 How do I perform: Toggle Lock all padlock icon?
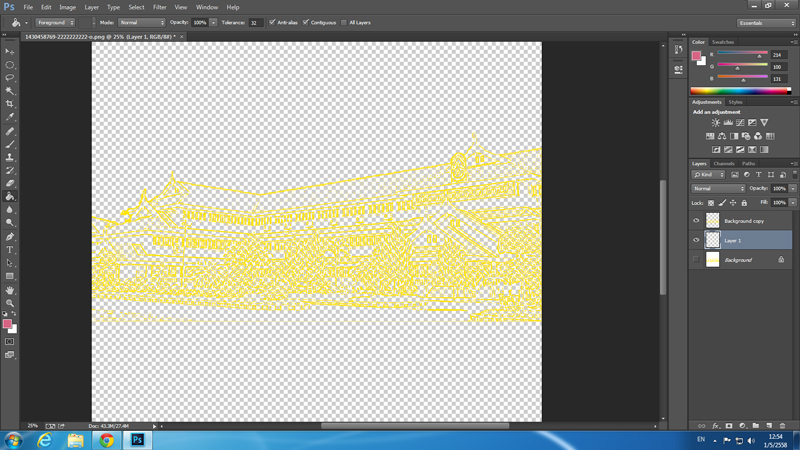744,203
